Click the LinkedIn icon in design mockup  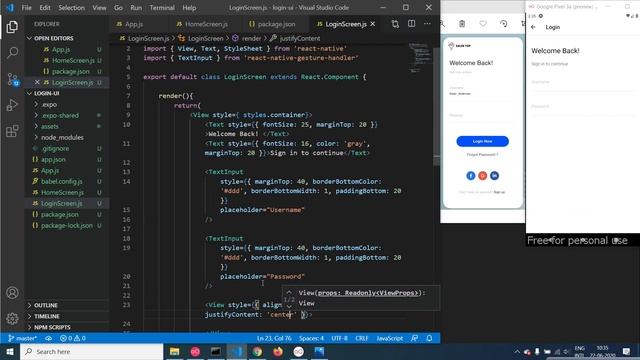point(494,176)
